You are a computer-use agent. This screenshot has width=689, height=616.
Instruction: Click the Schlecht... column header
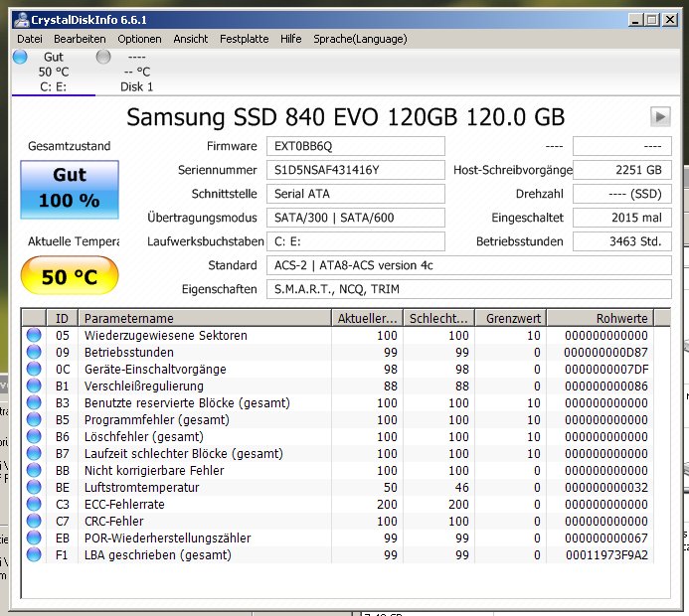439,318
